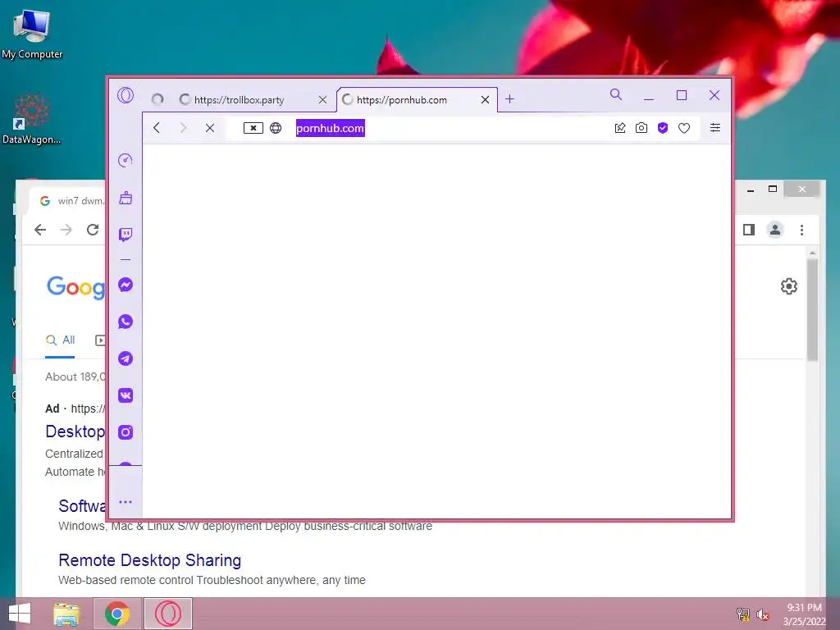The height and width of the screenshot is (630, 840).
Task: Open a new tab in Opera
Action: (x=509, y=99)
